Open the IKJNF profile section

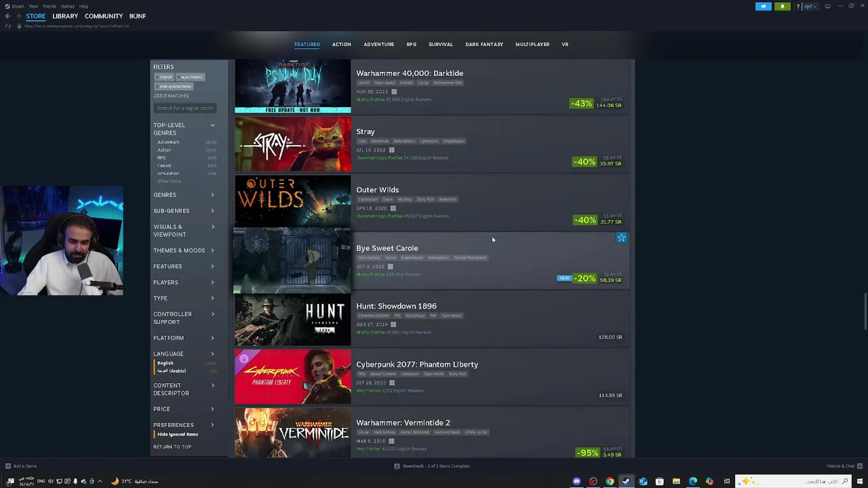click(x=138, y=16)
